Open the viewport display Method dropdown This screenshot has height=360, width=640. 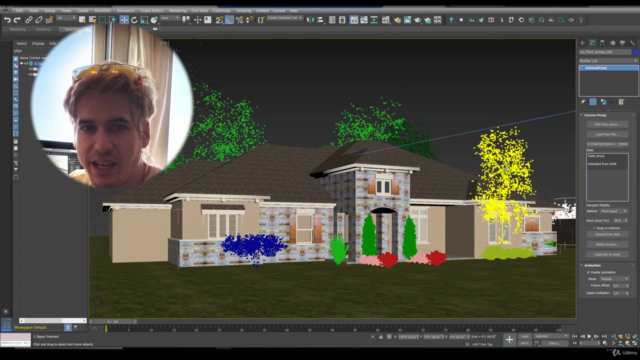coord(613,211)
